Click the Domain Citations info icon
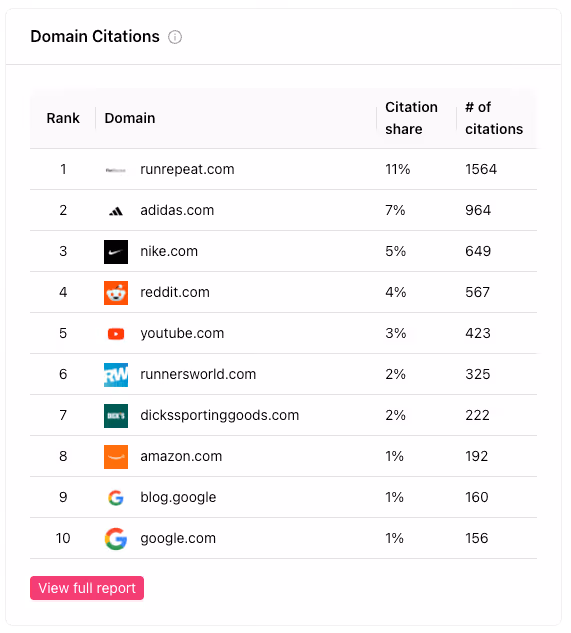The image size is (571, 633). tap(175, 37)
